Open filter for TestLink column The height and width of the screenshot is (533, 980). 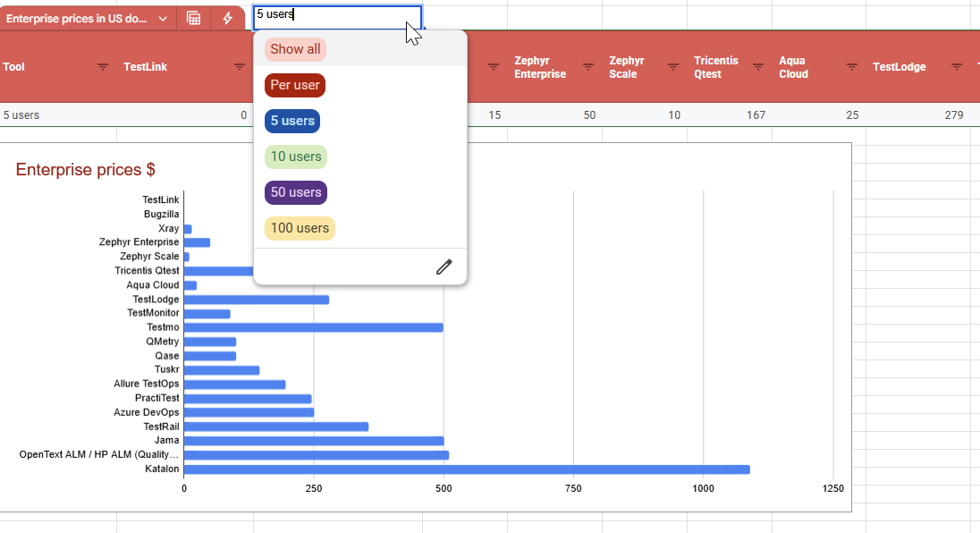(x=240, y=67)
